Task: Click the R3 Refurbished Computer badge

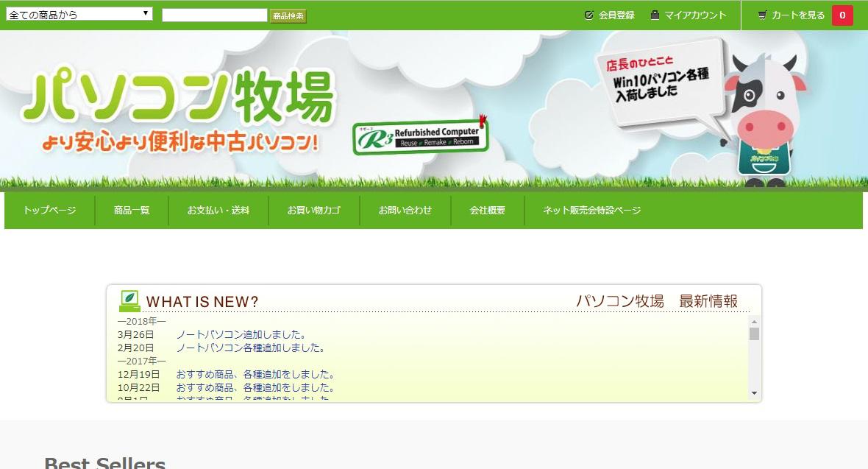Action: pyautogui.click(x=421, y=135)
